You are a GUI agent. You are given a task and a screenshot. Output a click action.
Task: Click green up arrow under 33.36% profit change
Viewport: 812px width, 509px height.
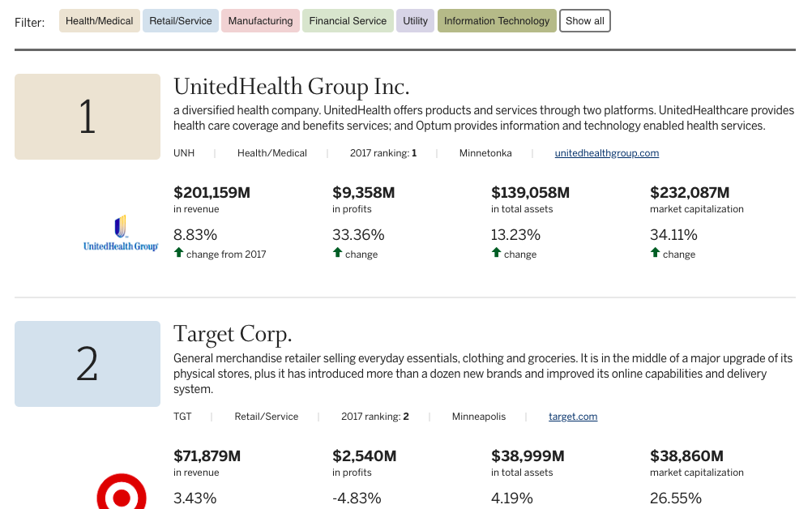(338, 253)
